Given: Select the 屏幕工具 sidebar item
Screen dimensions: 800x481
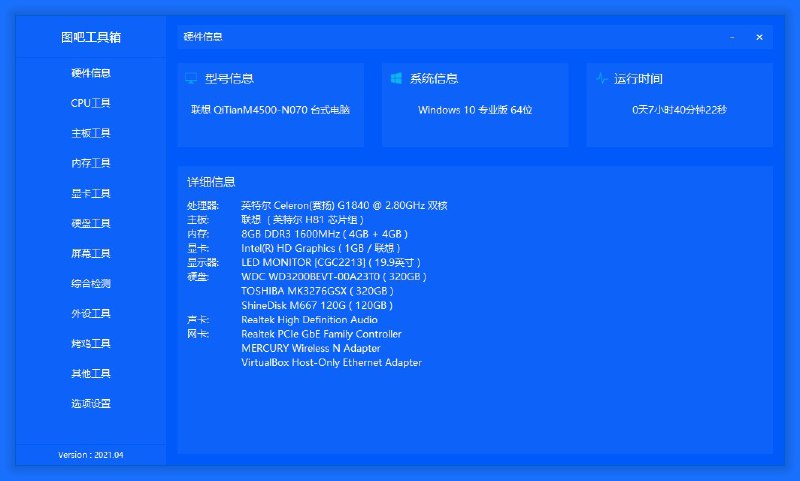Looking at the screenshot, I should 91,253.
